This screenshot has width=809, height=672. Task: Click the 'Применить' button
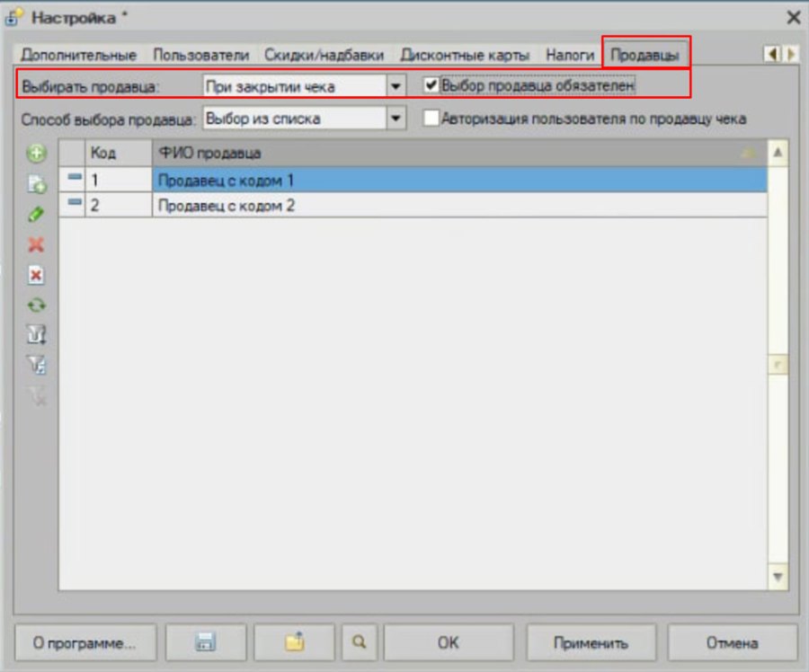pos(591,642)
